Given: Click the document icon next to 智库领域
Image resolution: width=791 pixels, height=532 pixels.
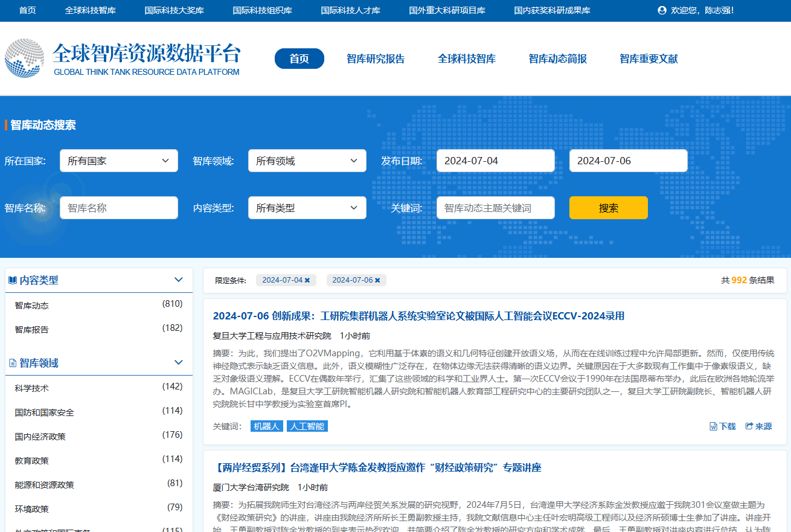Looking at the screenshot, I should point(12,364).
